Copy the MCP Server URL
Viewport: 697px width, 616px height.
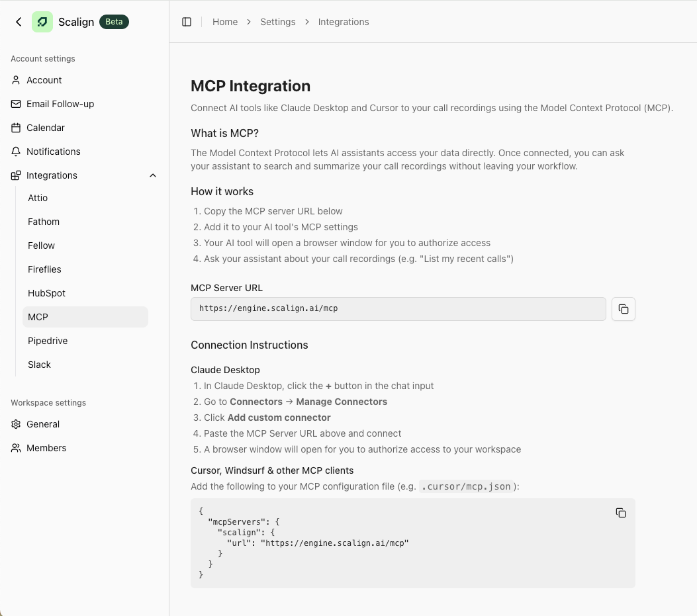click(x=624, y=309)
